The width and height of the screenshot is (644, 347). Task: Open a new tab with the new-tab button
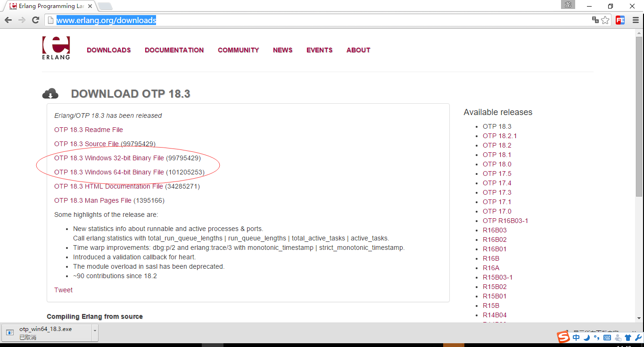105,6
